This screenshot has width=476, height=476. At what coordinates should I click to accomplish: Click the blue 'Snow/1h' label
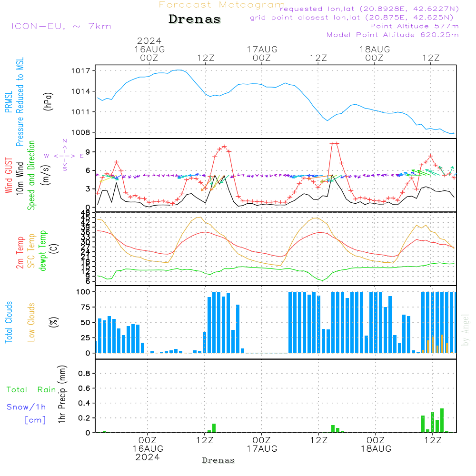click(26, 407)
